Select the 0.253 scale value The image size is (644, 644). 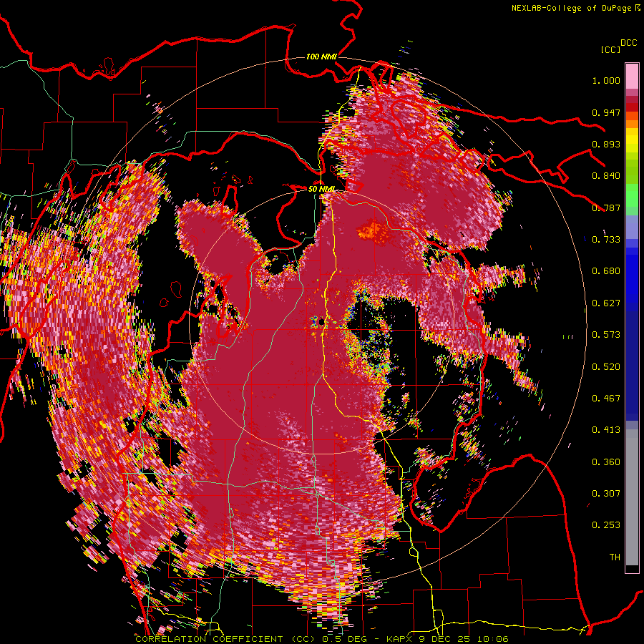[606, 525]
